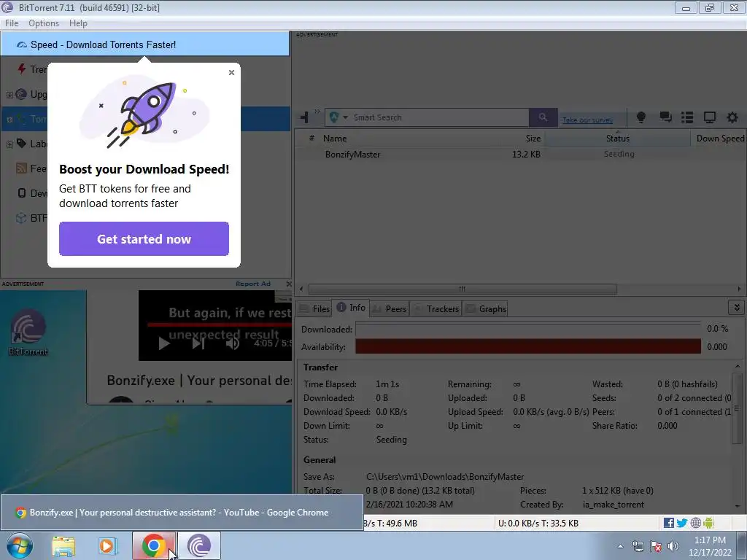Switch to the Files tab
747x560 pixels.
pyautogui.click(x=314, y=308)
